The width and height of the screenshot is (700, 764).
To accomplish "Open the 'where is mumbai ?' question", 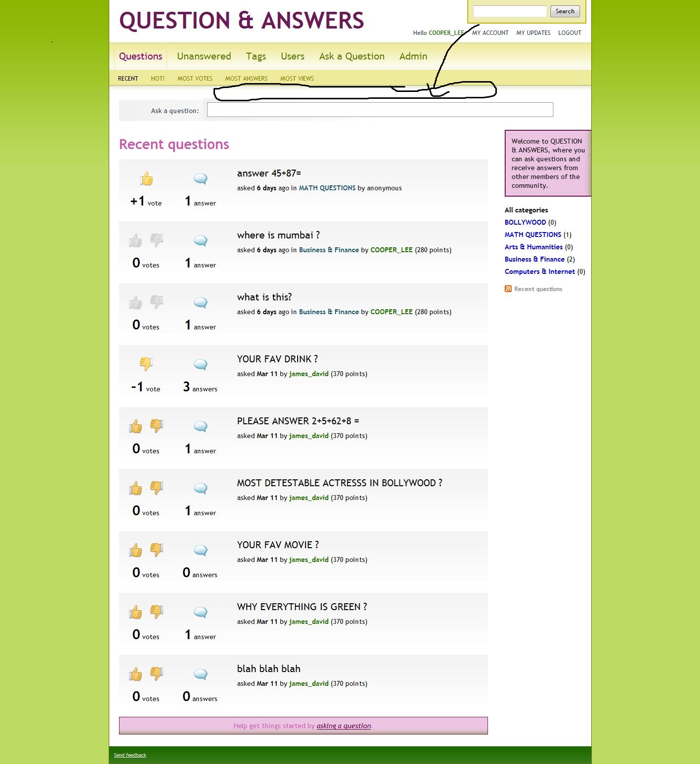I will tap(278, 235).
